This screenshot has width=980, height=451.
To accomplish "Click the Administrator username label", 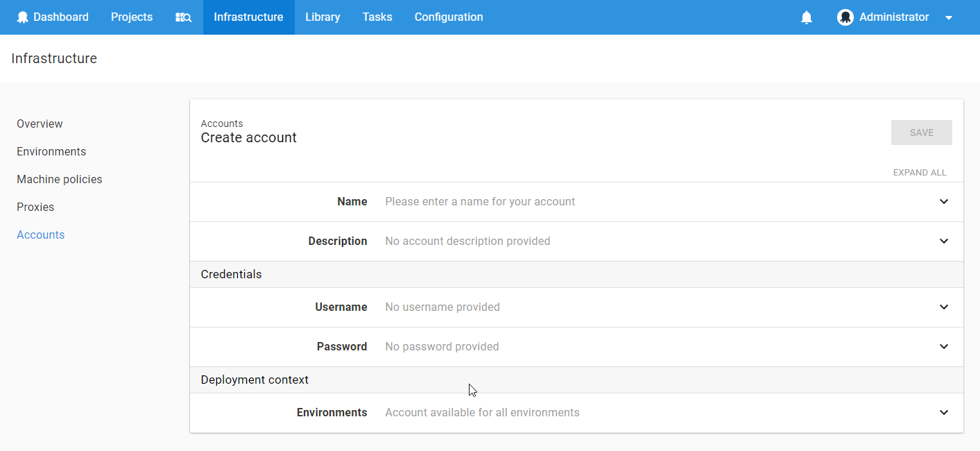I will click(x=894, y=17).
